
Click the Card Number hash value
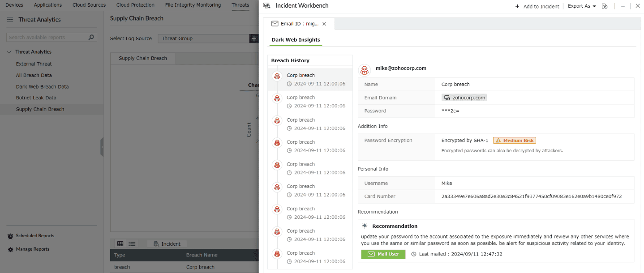532,196
